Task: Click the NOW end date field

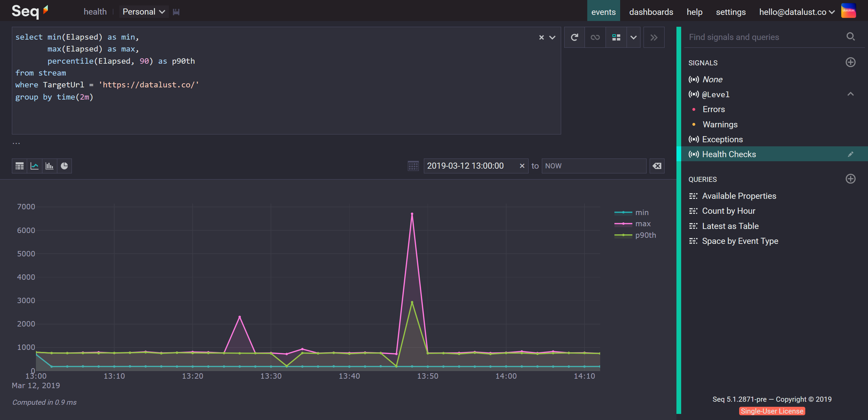Action: click(594, 166)
